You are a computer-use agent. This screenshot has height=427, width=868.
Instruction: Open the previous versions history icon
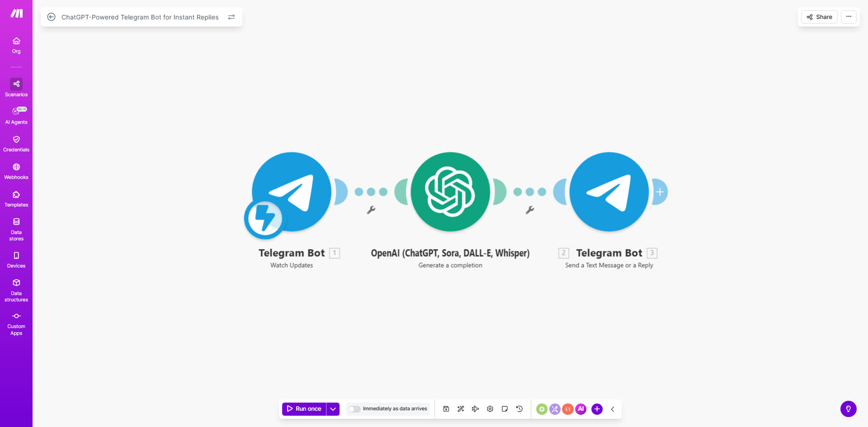[x=519, y=409]
